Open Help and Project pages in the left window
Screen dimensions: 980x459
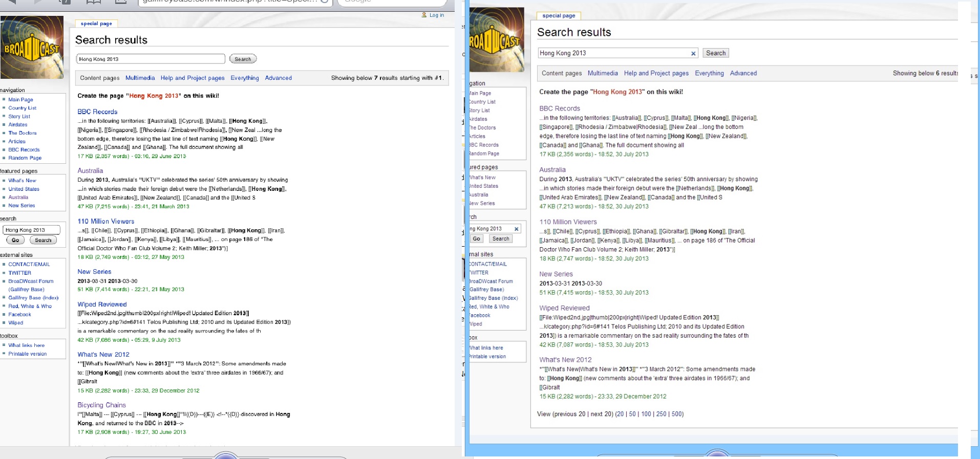[192, 78]
